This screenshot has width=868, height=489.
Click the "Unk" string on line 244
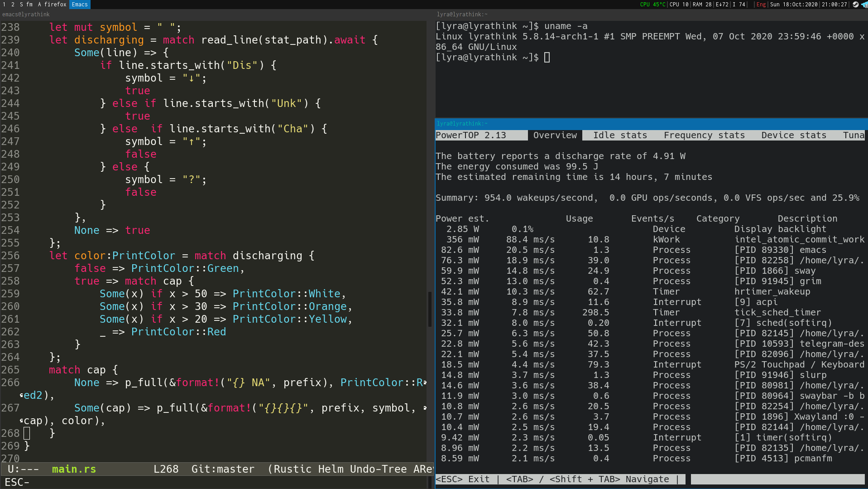(286, 103)
